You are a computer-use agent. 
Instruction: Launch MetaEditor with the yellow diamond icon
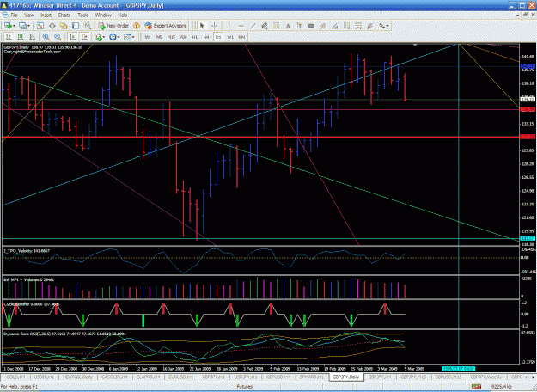point(137,26)
